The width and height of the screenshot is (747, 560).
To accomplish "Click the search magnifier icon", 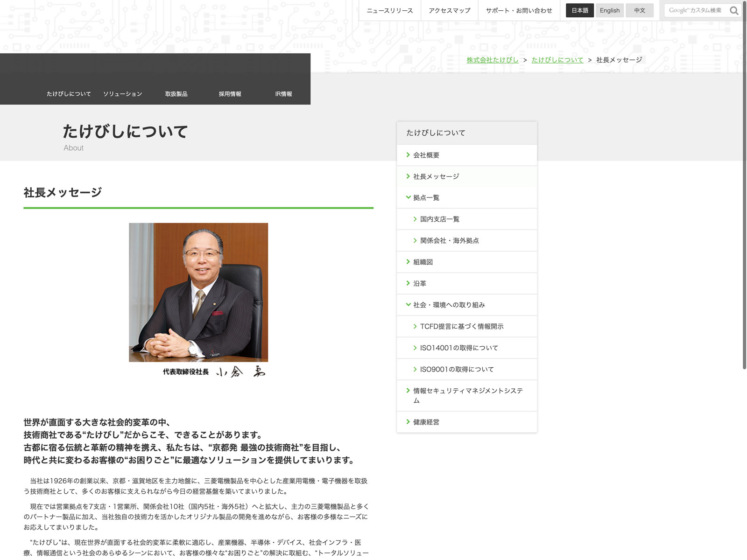I will point(734,11).
